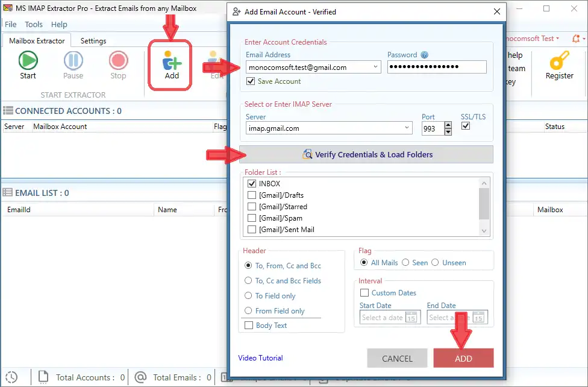Click folder list scroll down arrow
This screenshot has width=588, height=387.
pos(484,231)
